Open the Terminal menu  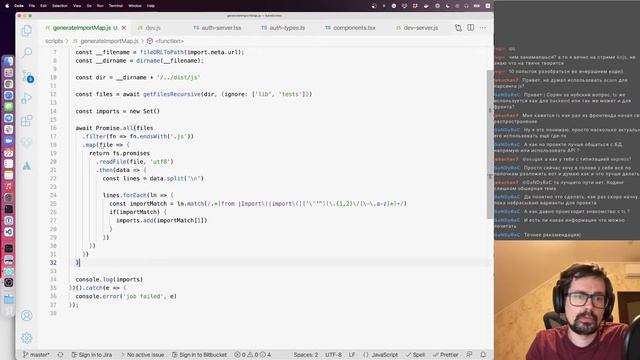[x=116, y=6]
